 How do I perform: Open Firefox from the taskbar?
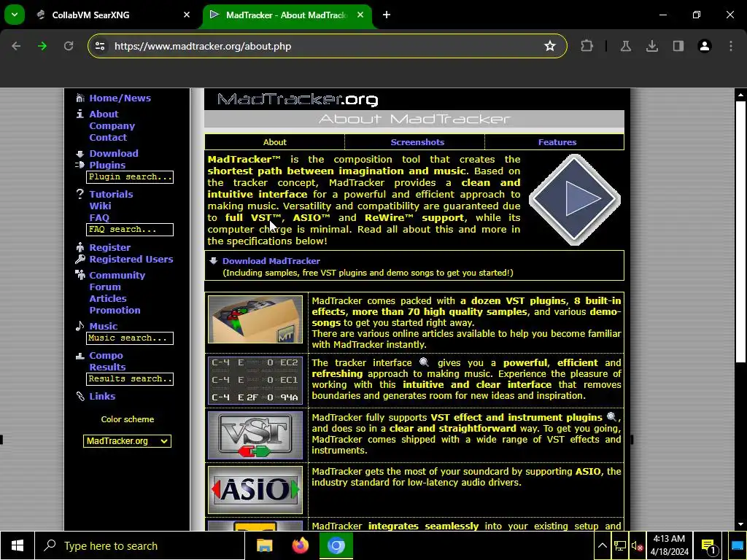(x=300, y=545)
